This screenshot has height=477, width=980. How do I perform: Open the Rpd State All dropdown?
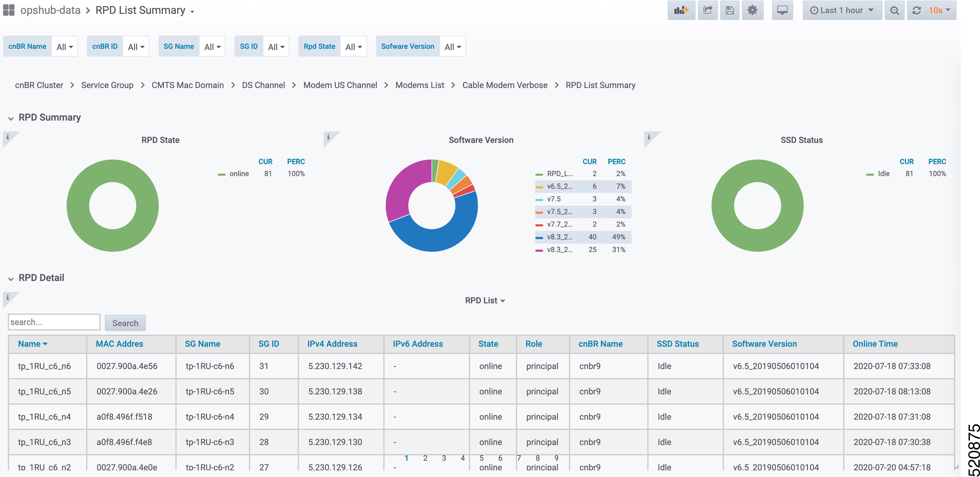pos(353,46)
